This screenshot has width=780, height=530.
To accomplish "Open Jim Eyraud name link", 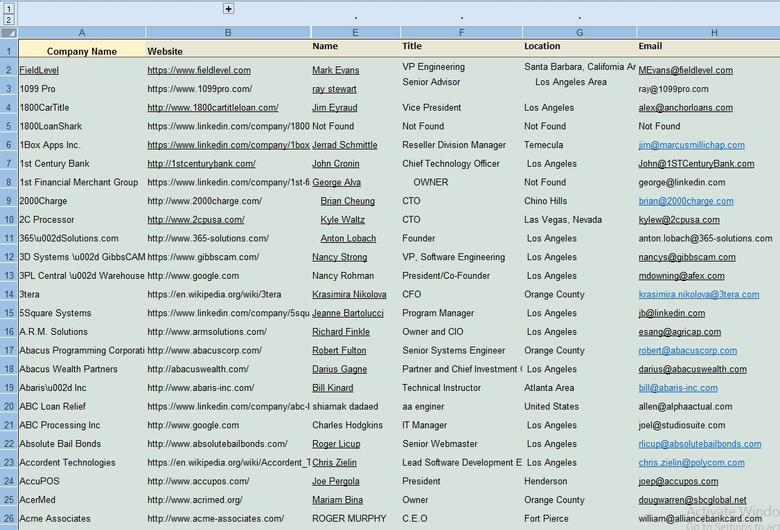I will (x=335, y=107).
